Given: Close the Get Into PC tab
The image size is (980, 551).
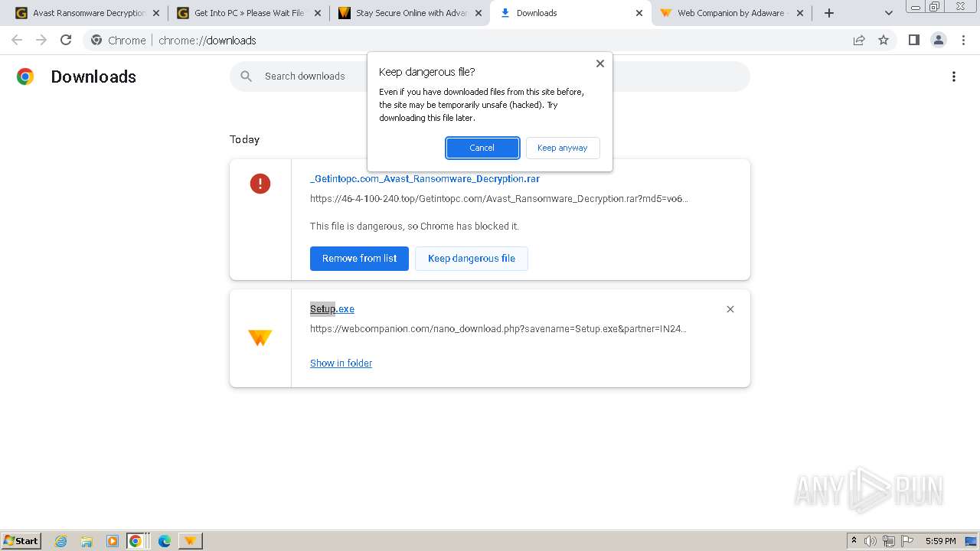Looking at the screenshot, I should [x=318, y=13].
